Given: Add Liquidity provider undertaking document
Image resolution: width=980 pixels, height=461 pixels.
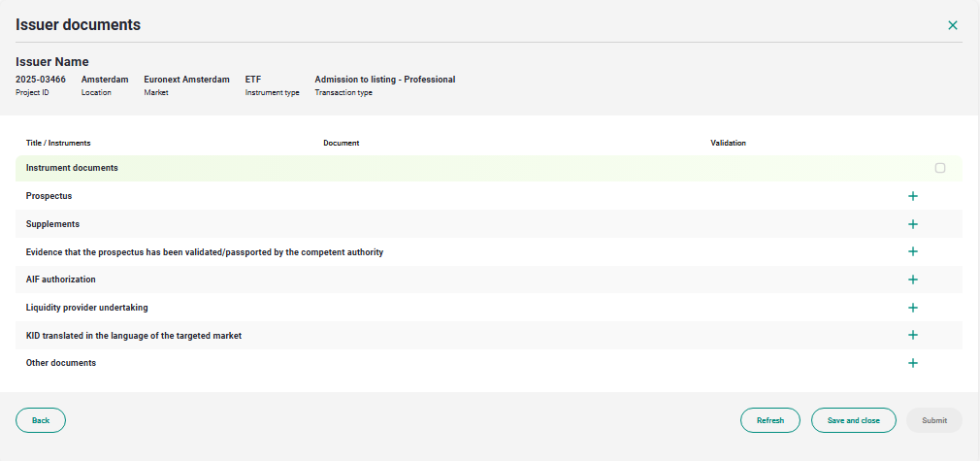Looking at the screenshot, I should tap(912, 308).
